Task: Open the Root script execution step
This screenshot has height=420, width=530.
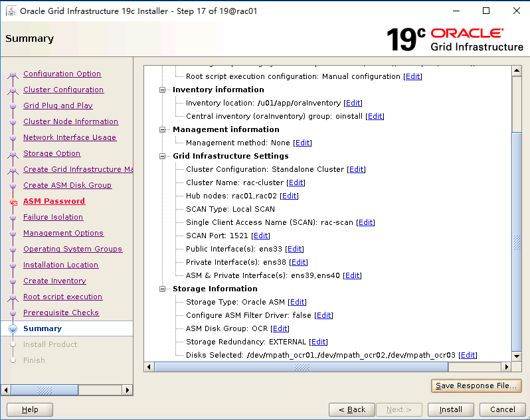Action: tap(62, 297)
